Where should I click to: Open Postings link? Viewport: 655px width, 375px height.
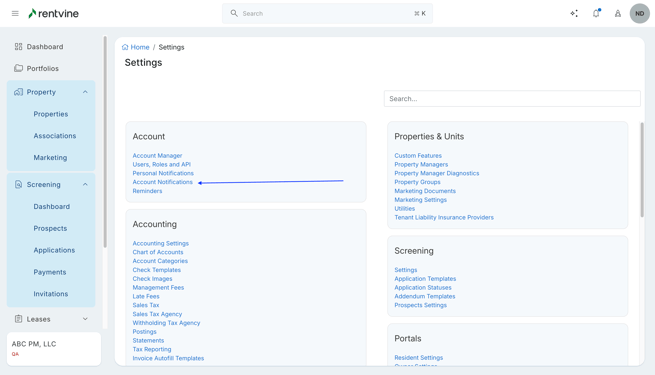144,332
